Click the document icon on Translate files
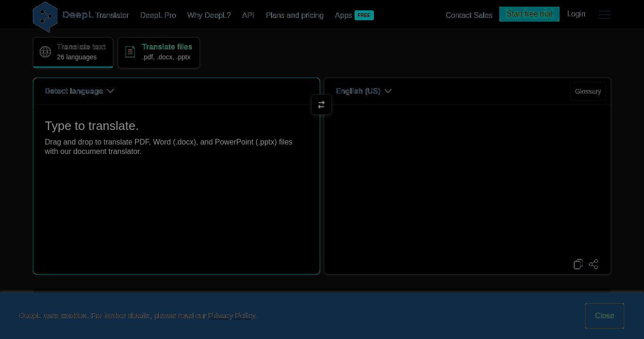The width and height of the screenshot is (644, 339). (130, 52)
